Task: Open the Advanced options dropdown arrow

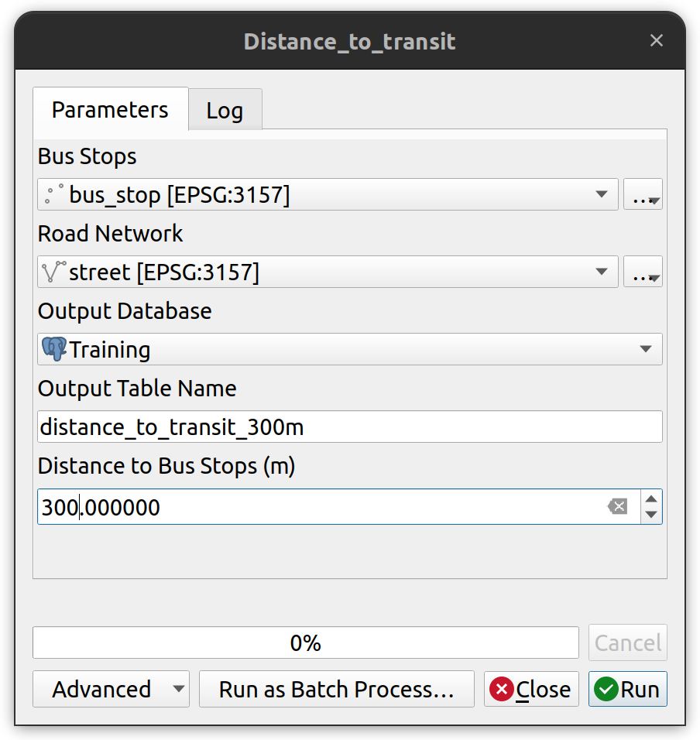Action: coord(178,689)
